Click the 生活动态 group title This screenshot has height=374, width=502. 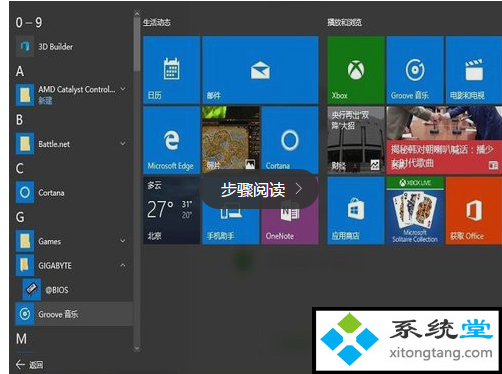pyautogui.click(x=157, y=22)
